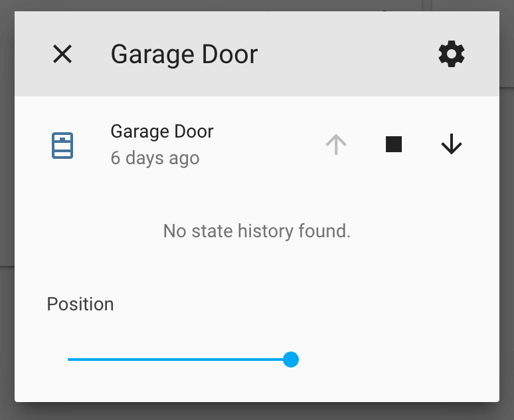Click the blue garage door entity icon
This screenshot has height=420, width=514.
pyautogui.click(x=62, y=145)
